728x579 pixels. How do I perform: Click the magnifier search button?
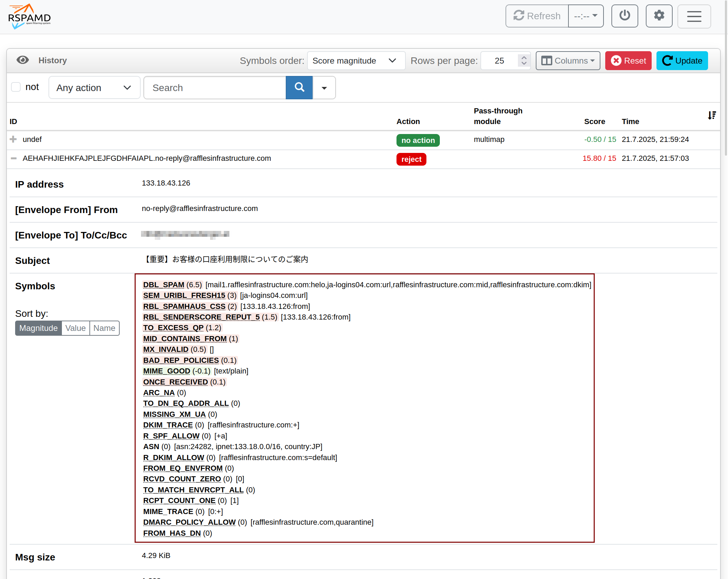tap(299, 88)
